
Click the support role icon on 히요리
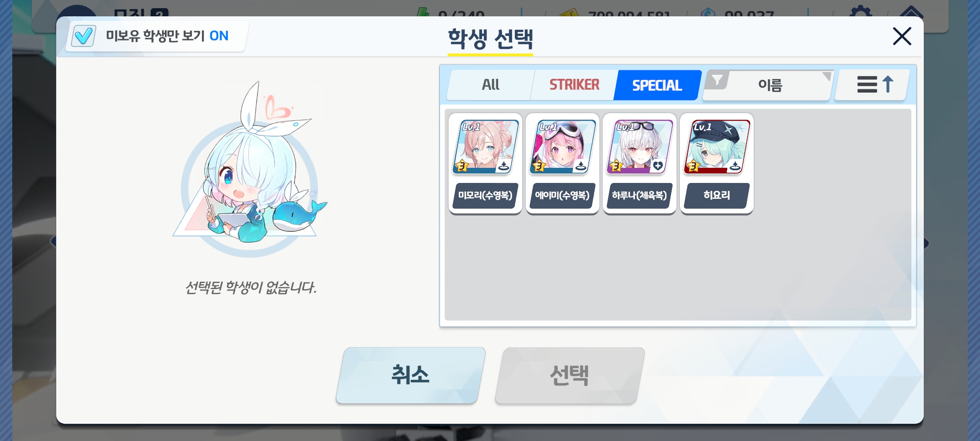coord(735,166)
